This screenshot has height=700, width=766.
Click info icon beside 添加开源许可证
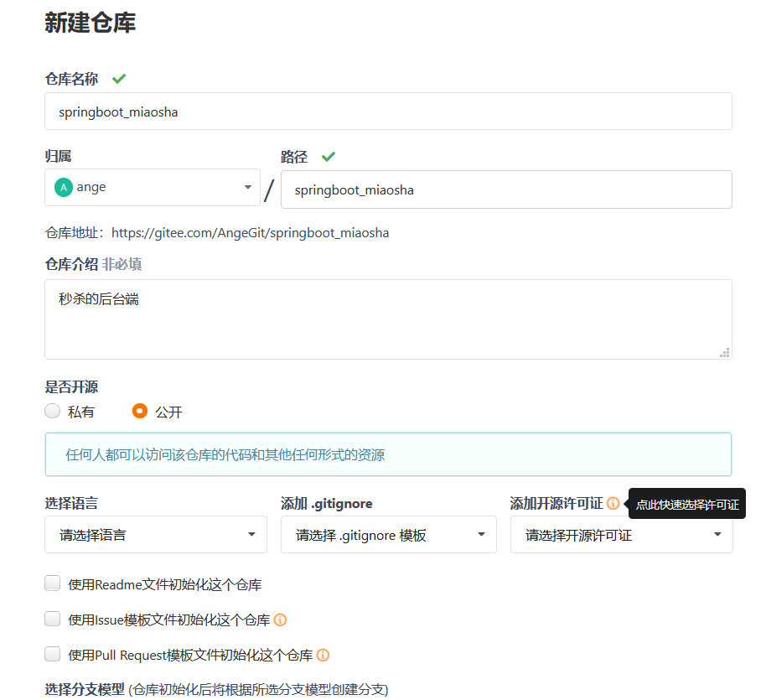613,503
